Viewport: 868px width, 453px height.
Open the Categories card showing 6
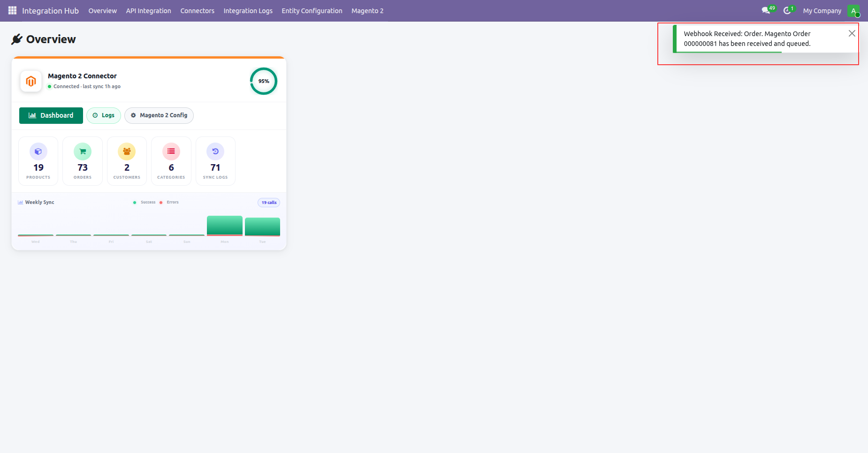tap(171, 161)
